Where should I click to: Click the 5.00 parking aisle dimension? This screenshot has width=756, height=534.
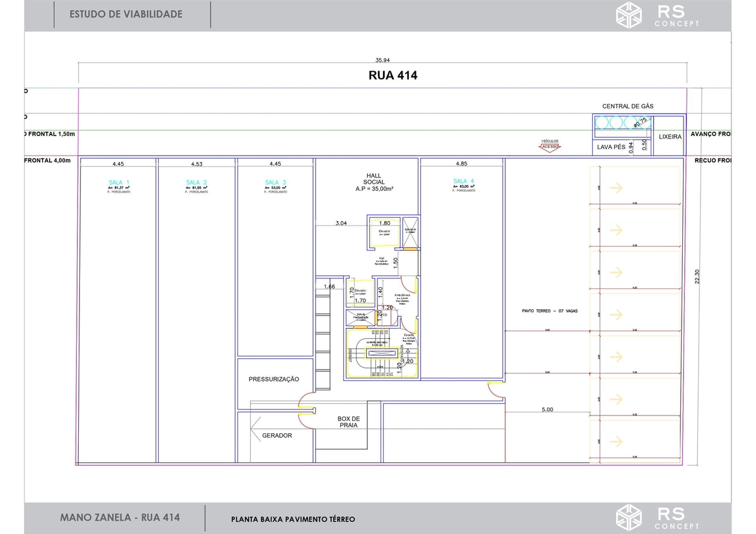coord(547,409)
